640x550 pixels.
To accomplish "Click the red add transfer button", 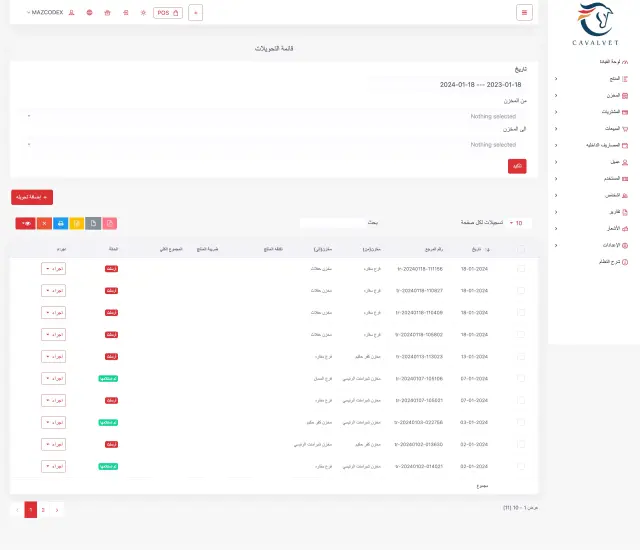I will point(32,197).
